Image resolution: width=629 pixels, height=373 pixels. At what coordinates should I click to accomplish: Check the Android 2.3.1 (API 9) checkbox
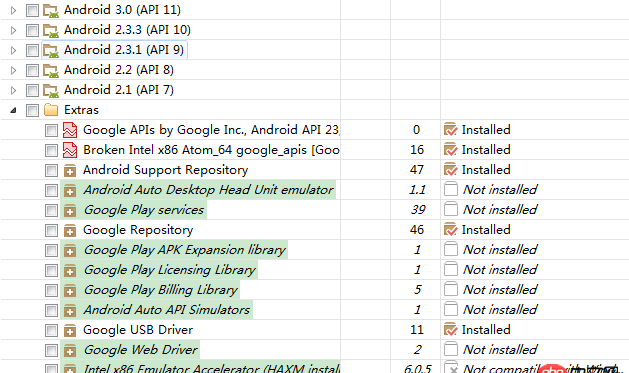[32, 50]
